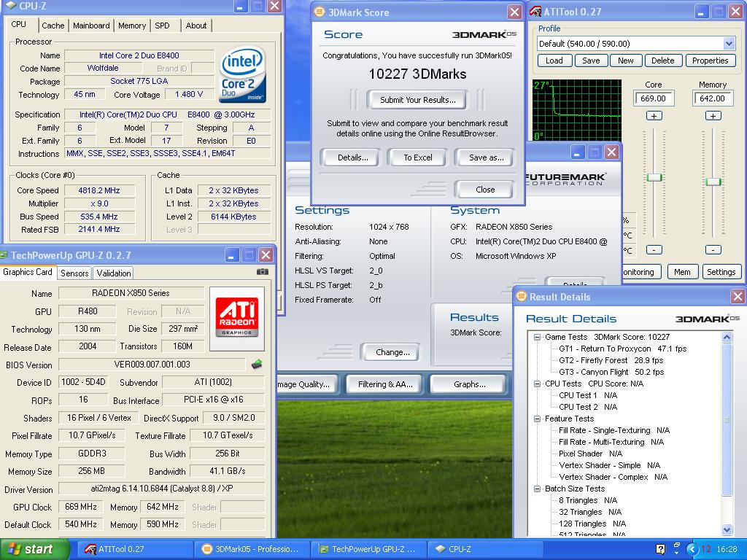Click the Save profile button in ATITool
The width and height of the screenshot is (747, 560).
591,61
